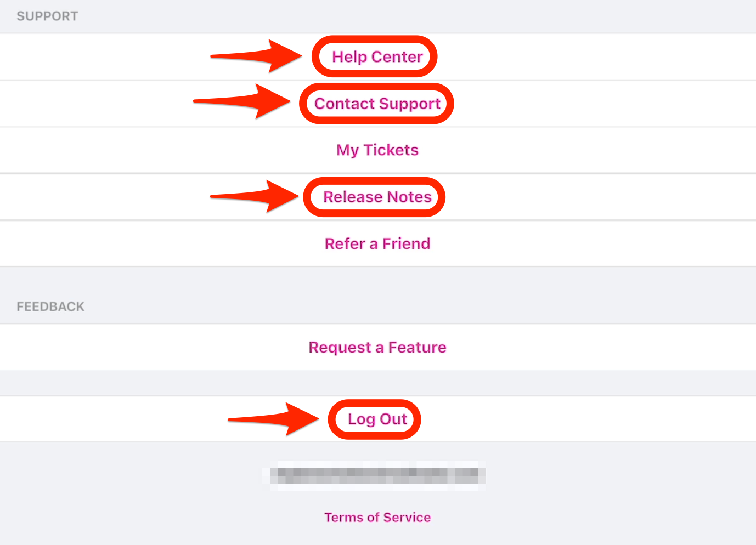Open the Terms of Service link

point(377,518)
